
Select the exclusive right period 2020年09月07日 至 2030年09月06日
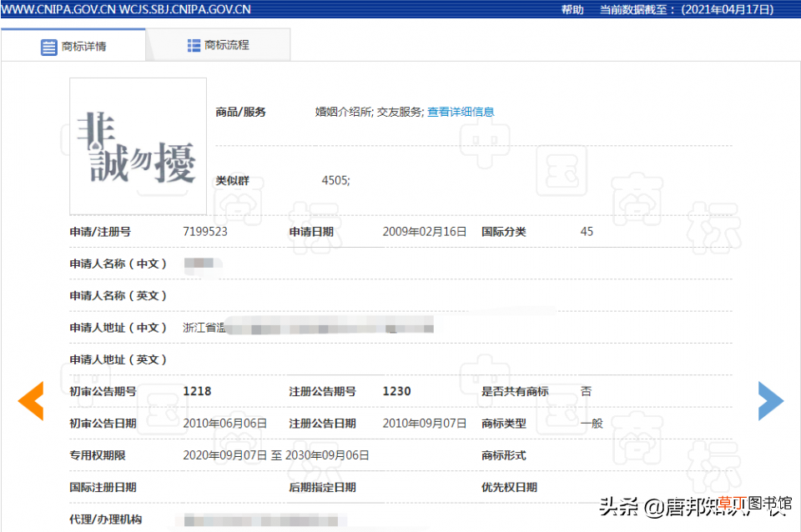(276, 455)
